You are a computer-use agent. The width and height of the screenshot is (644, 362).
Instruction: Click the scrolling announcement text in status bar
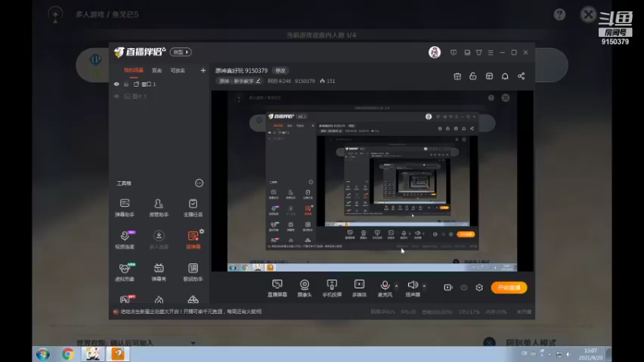191,311
